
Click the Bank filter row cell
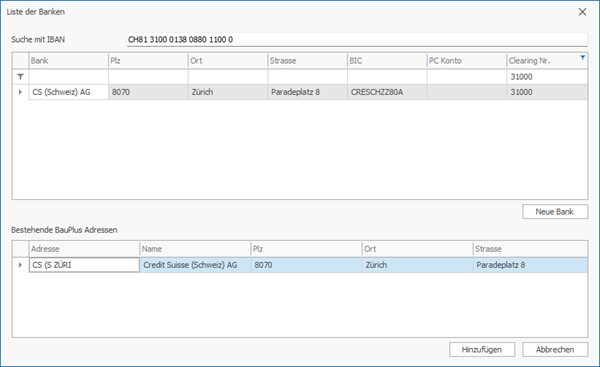(68, 77)
